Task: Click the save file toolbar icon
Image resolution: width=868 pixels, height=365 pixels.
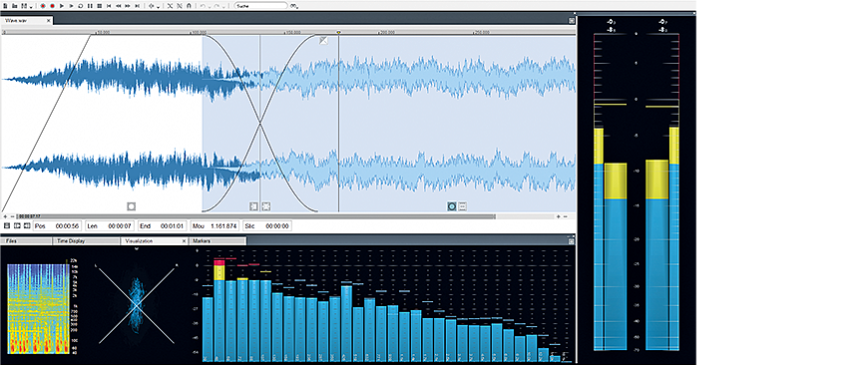Action: point(24,6)
